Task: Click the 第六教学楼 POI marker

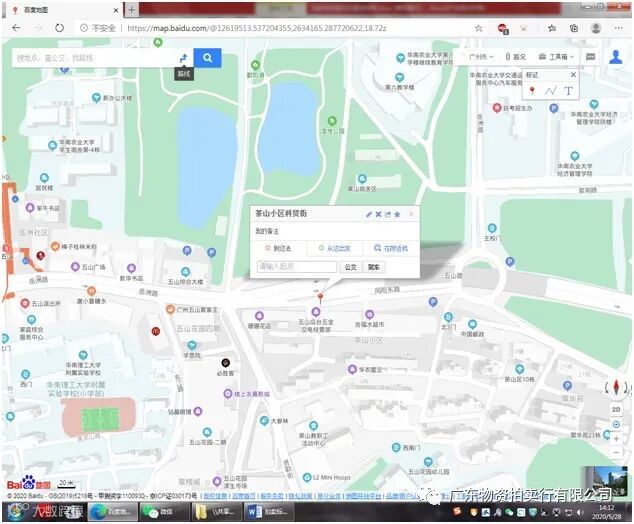Action: 399,77
